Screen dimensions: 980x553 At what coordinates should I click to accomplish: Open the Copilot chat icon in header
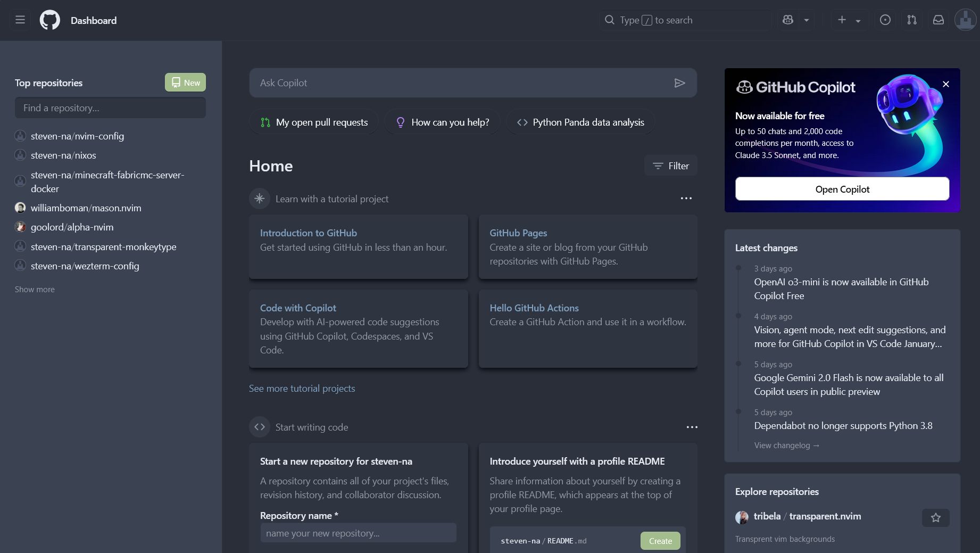pos(788,20)
